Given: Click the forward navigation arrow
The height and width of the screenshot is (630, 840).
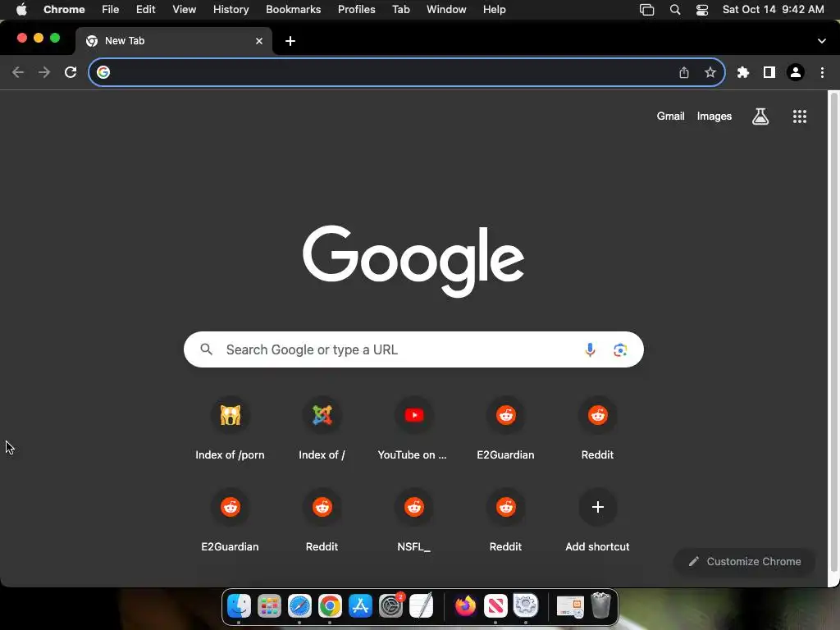Looking at the screenshot, I should 44,72.
